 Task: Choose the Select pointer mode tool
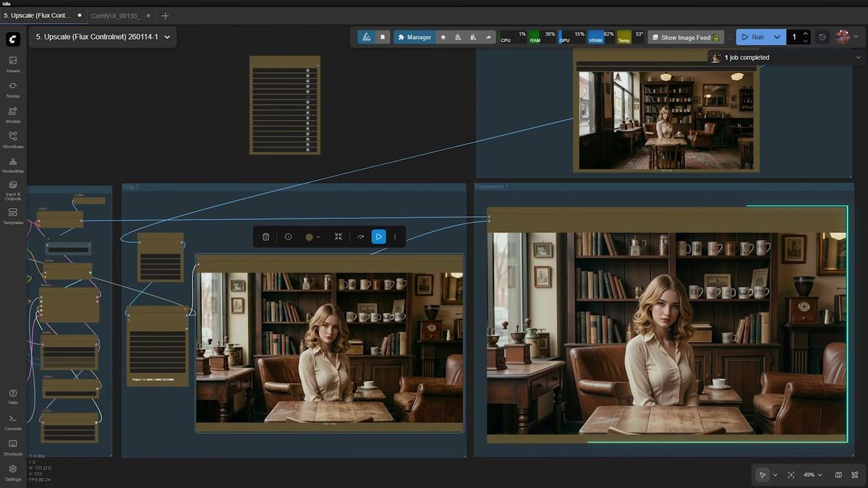(762, 475)
